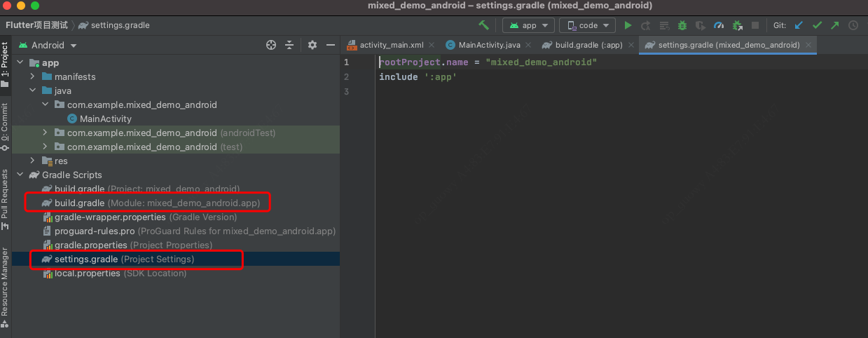Open the Project panel settings gear

[x=312, y=45]
